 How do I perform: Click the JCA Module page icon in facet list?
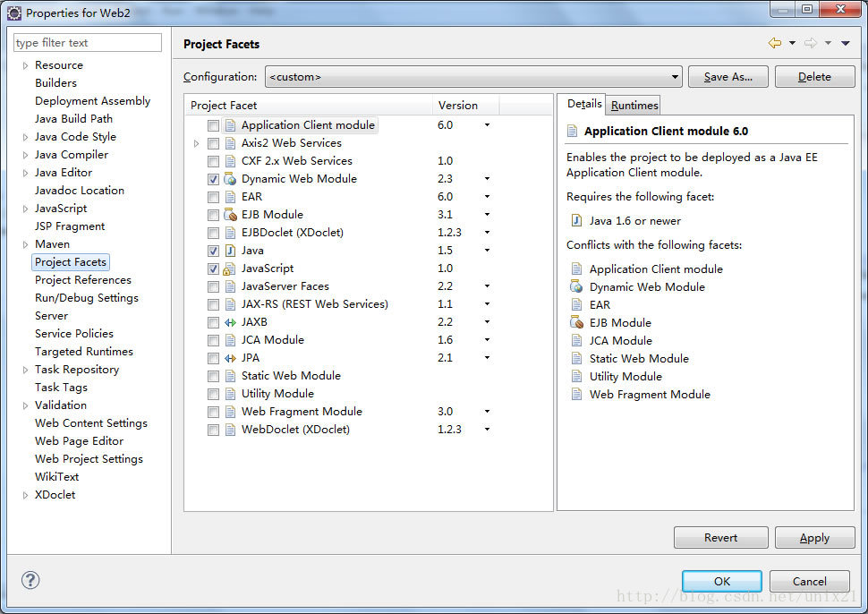point(230,340)
